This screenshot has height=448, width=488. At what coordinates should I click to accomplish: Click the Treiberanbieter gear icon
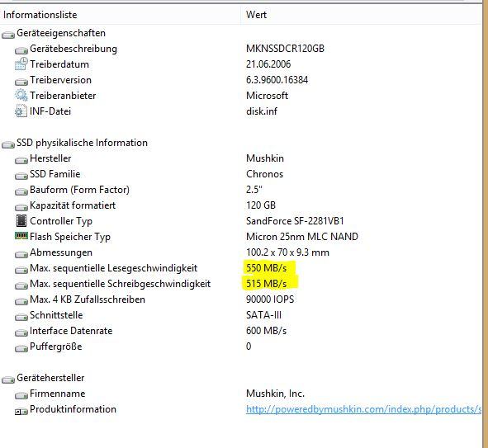[21, 95]
